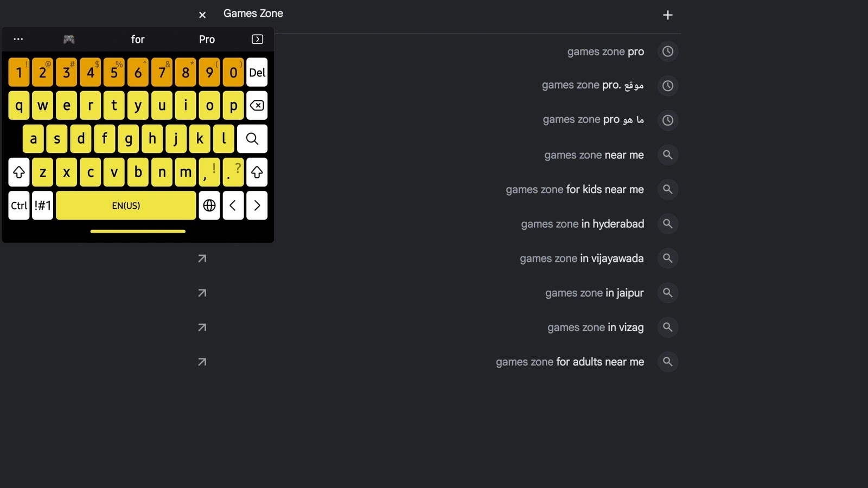Click clock icon beside 'games zone pro. موقع'
This screenshot has height=488, width=868.
pos(668,86)
